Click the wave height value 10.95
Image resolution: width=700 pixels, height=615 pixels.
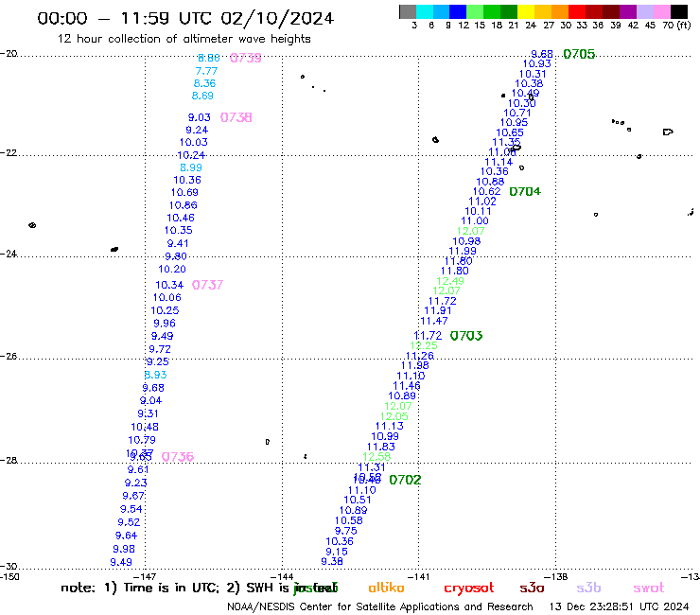pyautogui.click(x=514, y=122)
